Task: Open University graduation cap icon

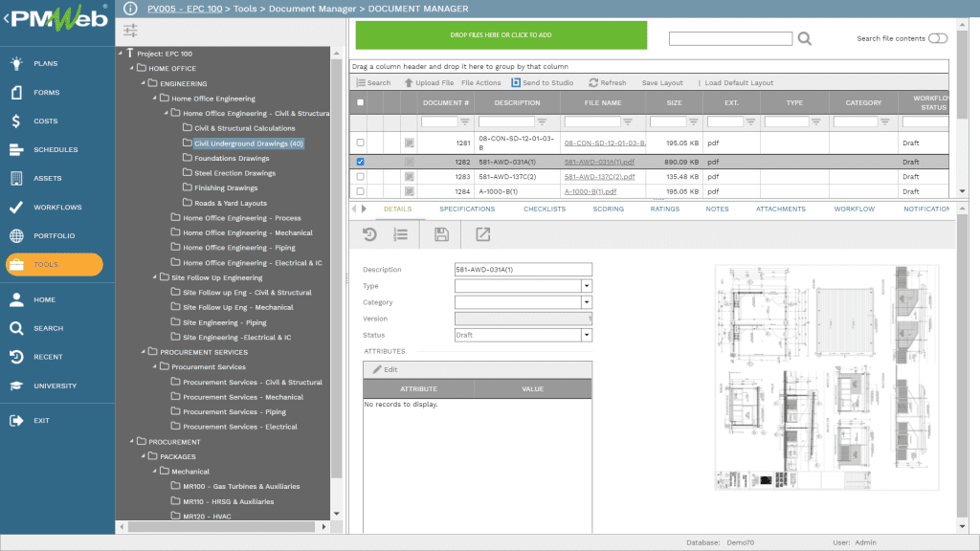Action: click(x=16, y=386)
